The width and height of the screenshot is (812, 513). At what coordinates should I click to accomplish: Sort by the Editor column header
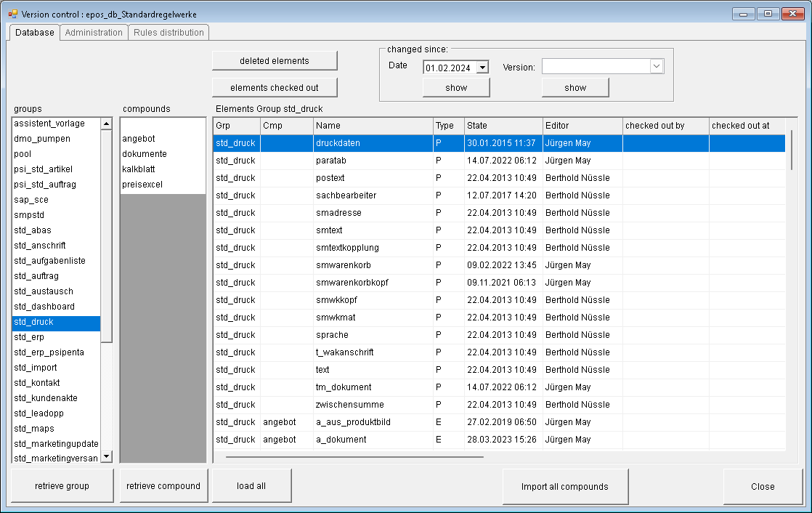pyautogui.click(x=581, y=125)
